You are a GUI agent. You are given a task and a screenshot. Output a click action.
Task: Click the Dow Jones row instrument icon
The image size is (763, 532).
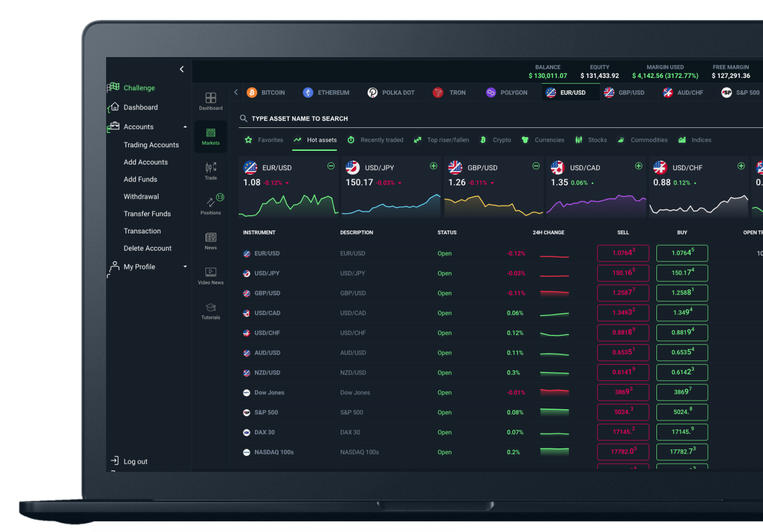pos(246,392)
